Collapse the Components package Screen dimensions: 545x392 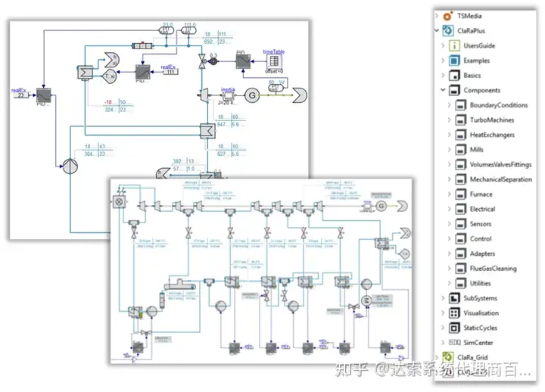[443, 90]
